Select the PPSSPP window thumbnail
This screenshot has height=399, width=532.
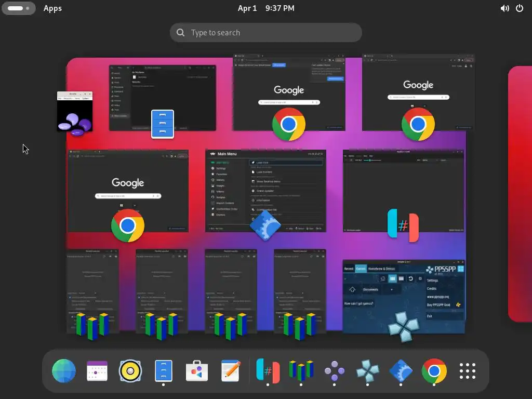point(404,297)
